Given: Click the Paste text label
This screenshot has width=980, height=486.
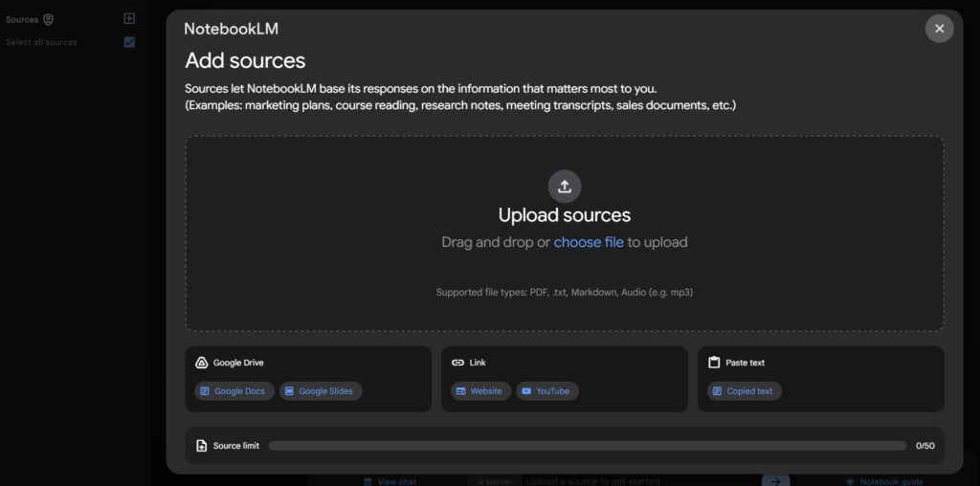Looking at the screenshot, I should point(745,363).
